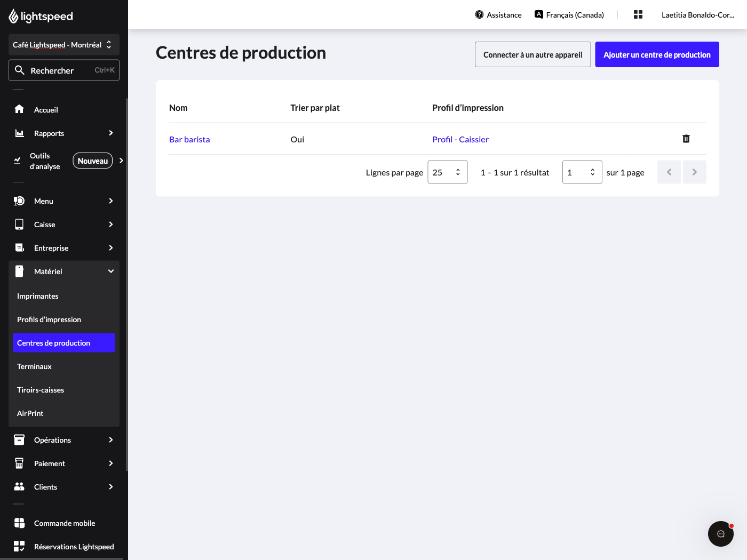747x560 pixels.
Task: Click the Profil d'impression column header
Action: (x=468, y=108)
